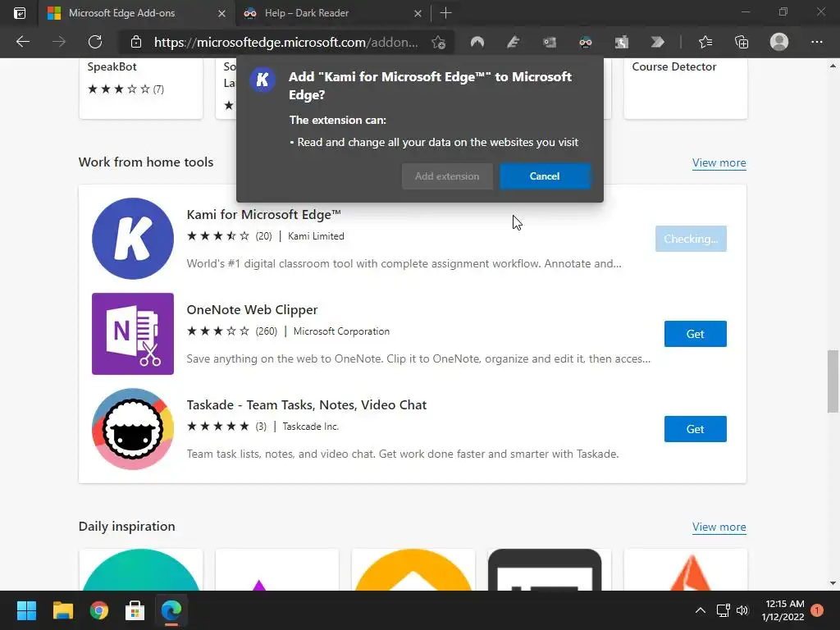Switch to Help – Dark Reader tab

tap(332, 13)
